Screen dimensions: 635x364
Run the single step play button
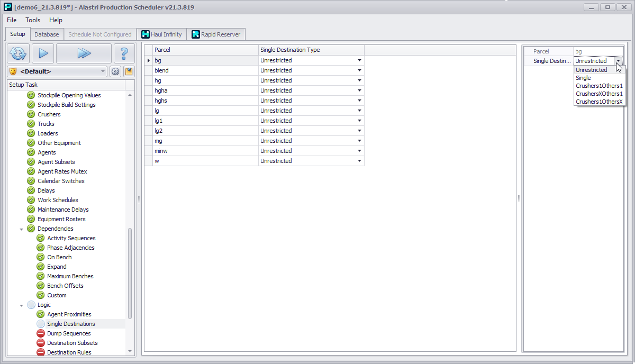(43, 53)
